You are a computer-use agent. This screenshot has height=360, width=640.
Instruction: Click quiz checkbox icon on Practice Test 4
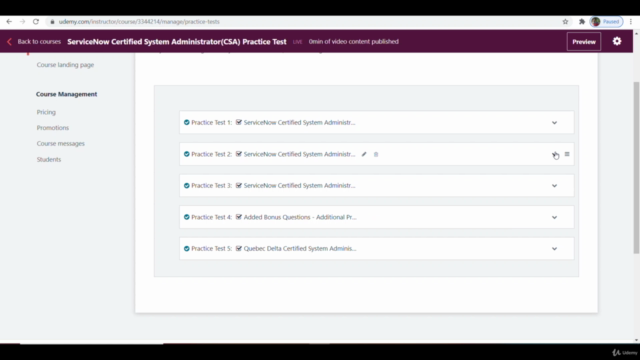click(x=239, y=217)
